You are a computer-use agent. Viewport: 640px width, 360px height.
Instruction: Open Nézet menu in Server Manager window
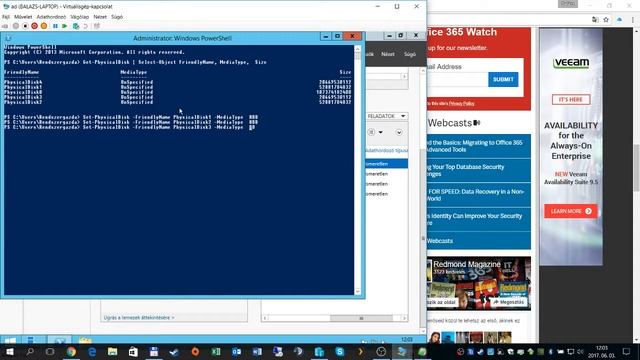click(388, 54)
